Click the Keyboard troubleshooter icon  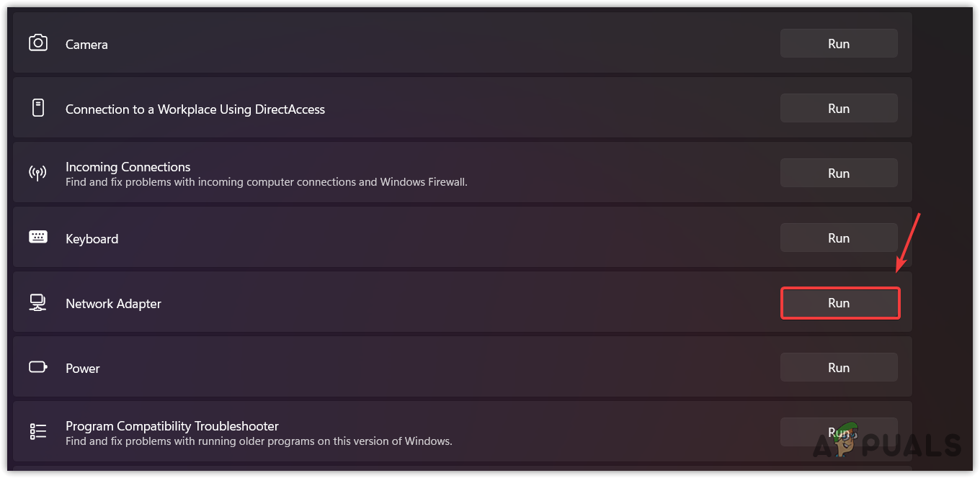38,238
